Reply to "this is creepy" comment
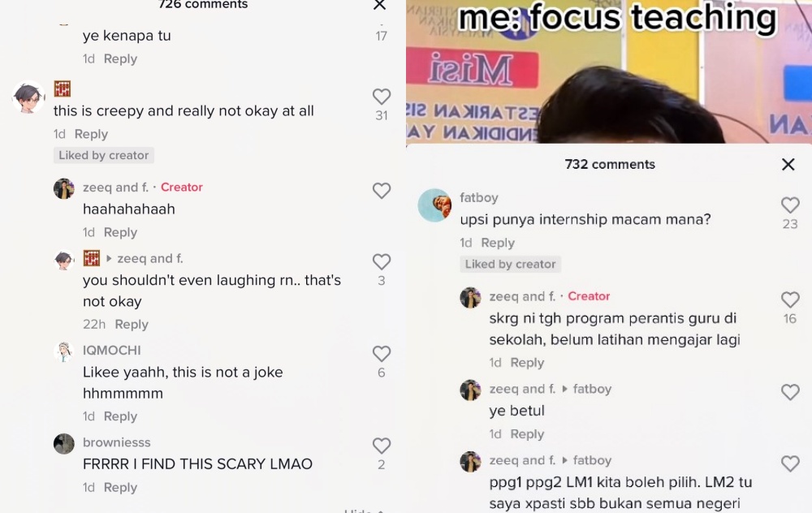 pos(91,134)
